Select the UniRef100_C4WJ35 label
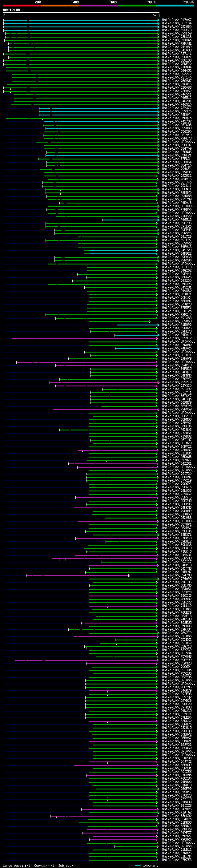Screen dimensions: 197x868 (177, 711)
